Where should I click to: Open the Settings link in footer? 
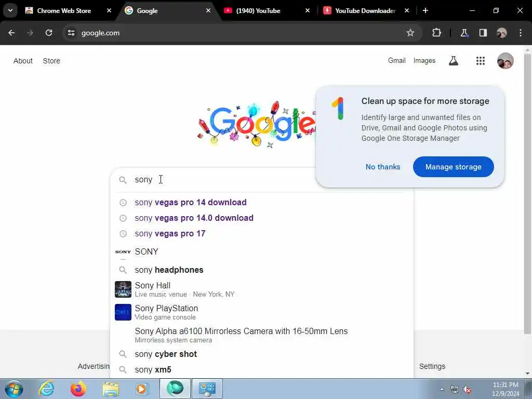(432, 366)
